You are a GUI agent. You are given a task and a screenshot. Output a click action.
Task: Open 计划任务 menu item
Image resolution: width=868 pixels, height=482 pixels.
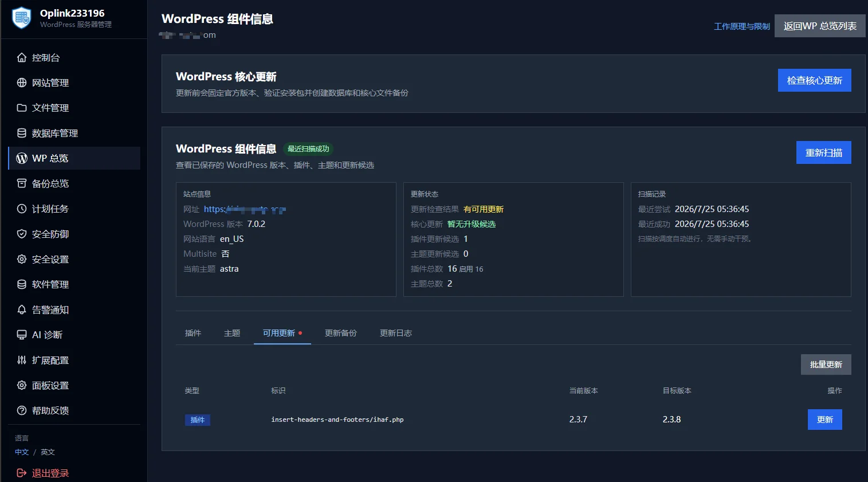74,209
